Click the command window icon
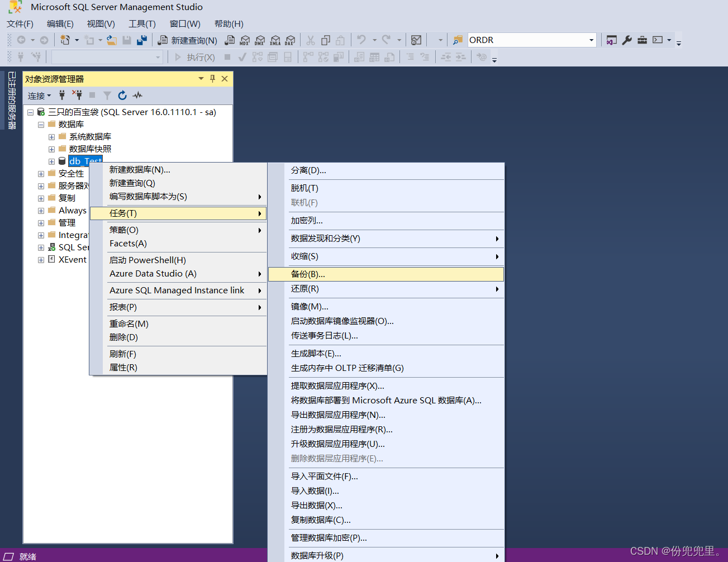728x562 pixels. (658, 40)
